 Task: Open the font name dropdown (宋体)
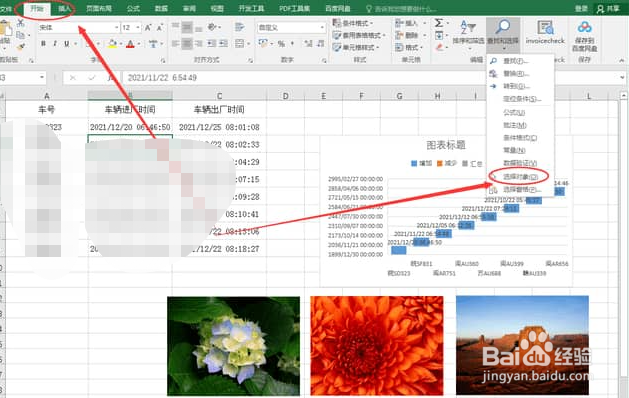point(117,27)
